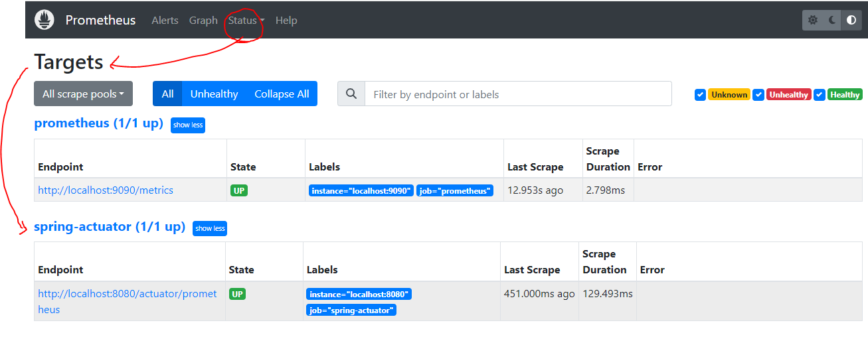
Task: Open the Graph page
Action: pos(203,20)
